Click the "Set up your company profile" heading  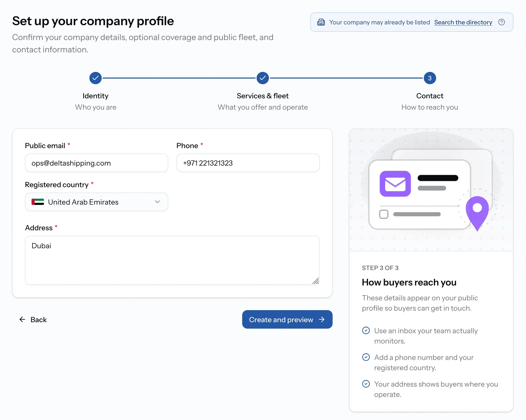point(93,21)
